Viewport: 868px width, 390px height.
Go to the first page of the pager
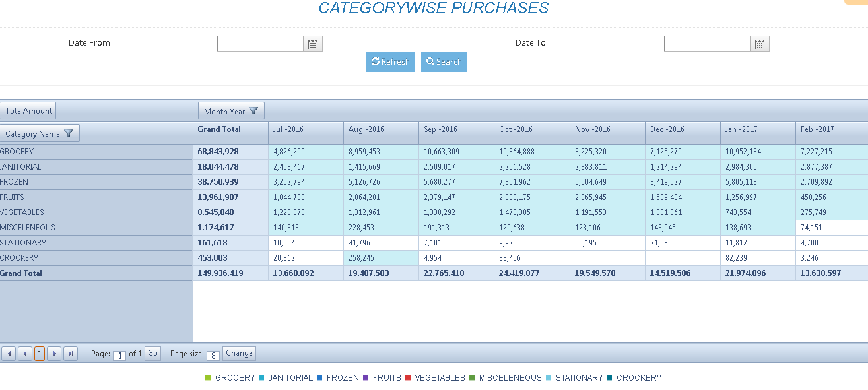[x=9, y=354]
